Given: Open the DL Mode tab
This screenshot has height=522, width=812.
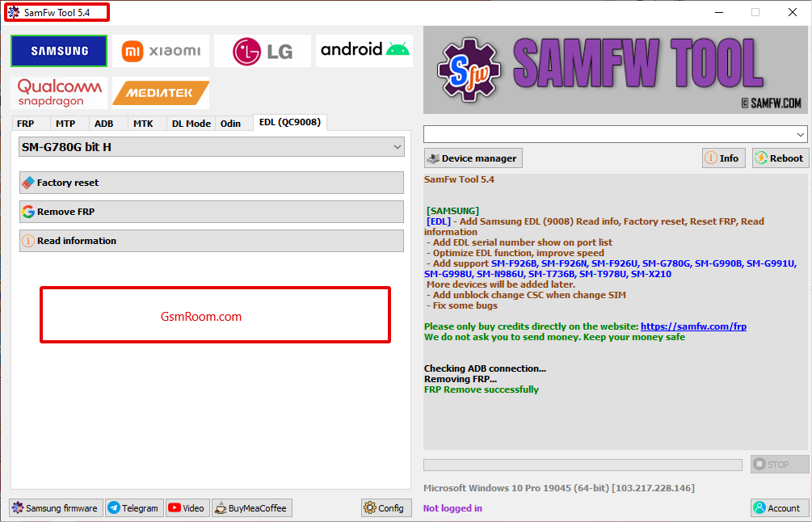Looking at the screenshot, I should tap(191, 124).
